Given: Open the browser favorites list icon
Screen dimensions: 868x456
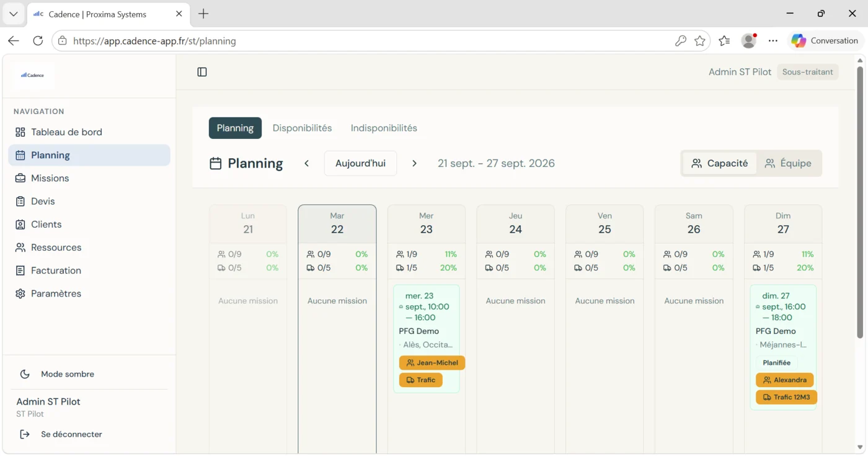Looking at the screenshot, I should click(x=724, y=41).
